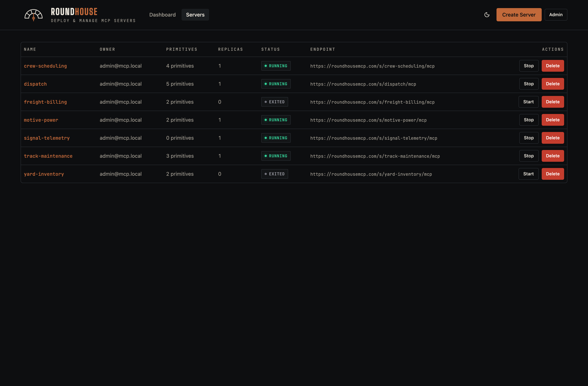Delete the signal-telemetry server
588x386 pixels.
553,138
